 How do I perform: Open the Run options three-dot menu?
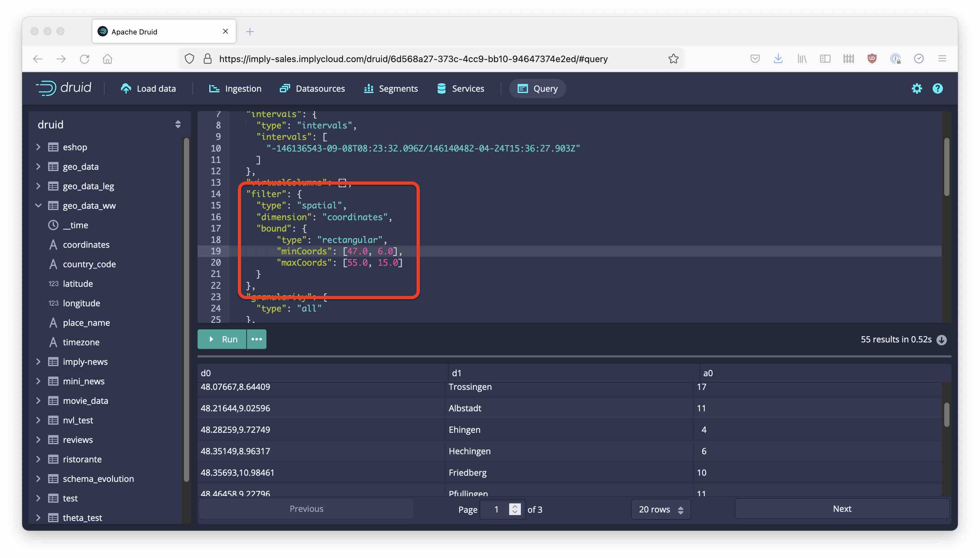(256, 339)
